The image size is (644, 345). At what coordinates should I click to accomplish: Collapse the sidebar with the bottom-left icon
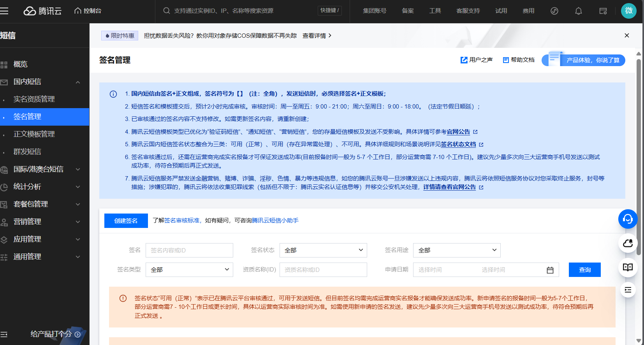tap(4, 334)
